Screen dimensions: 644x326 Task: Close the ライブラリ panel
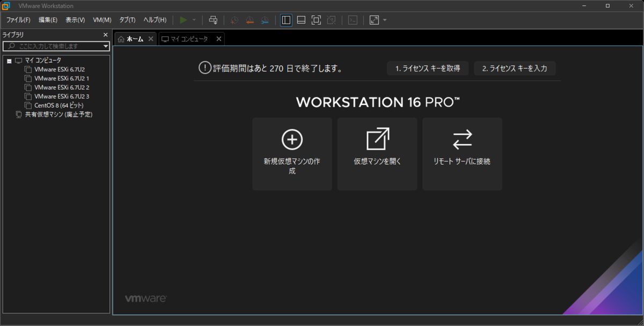coord(106,35)
